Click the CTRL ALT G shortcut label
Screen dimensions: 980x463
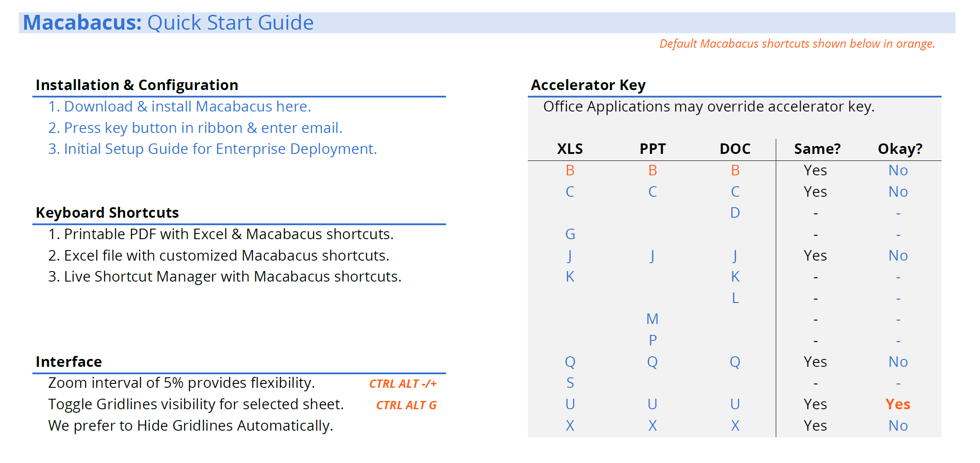[x=406, y=405]
